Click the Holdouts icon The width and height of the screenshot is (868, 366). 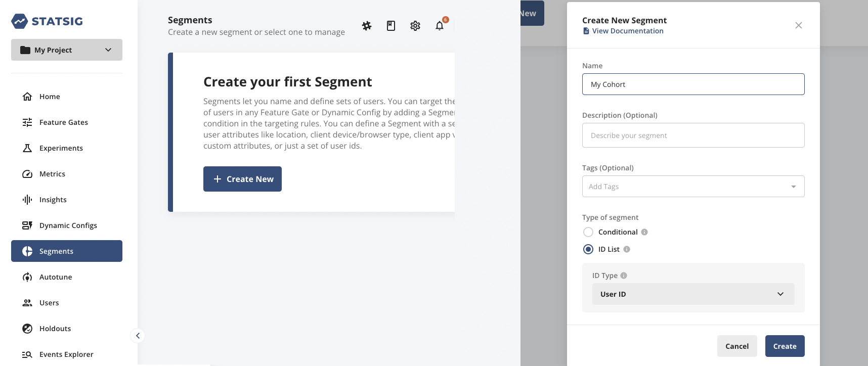[27, 329]
